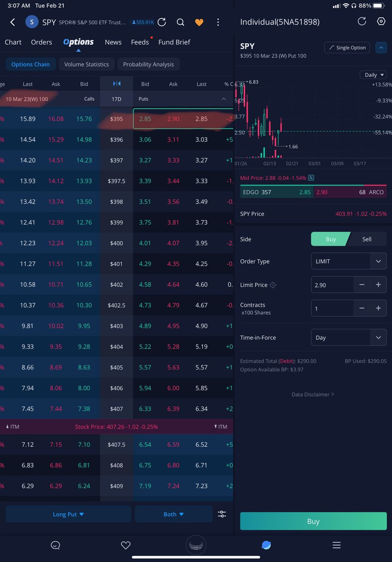392x562 pixels.
Task: Refresh the Individual account order panel
Action: 362,22
